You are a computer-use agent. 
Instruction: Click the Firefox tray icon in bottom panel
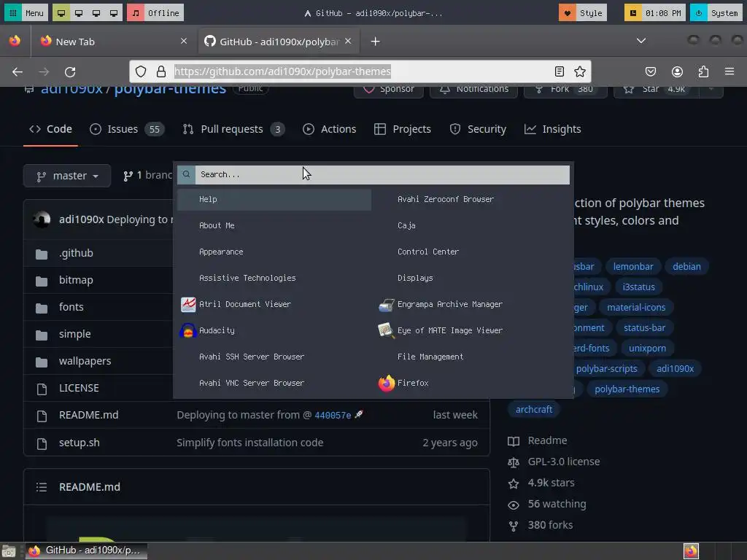(691, 551)
